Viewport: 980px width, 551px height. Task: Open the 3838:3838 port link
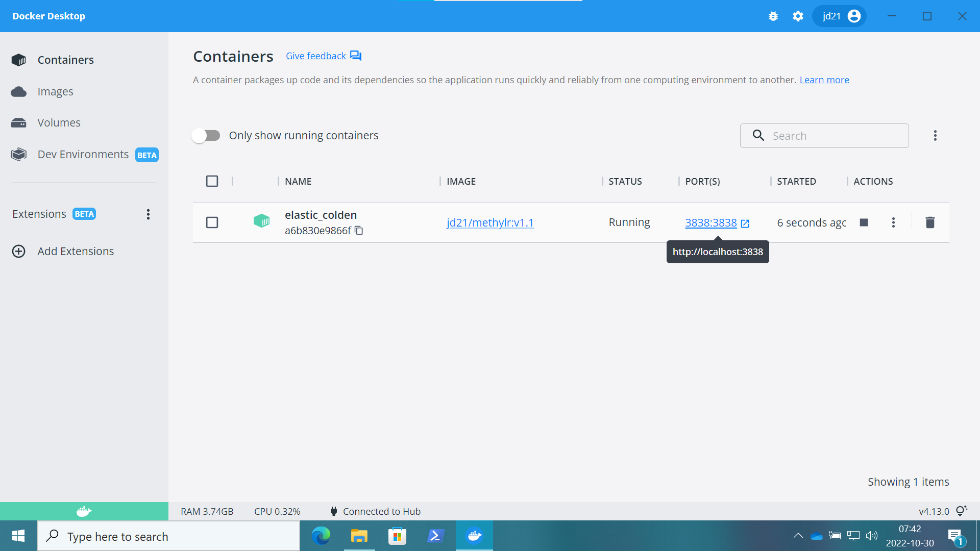[710, 222]
